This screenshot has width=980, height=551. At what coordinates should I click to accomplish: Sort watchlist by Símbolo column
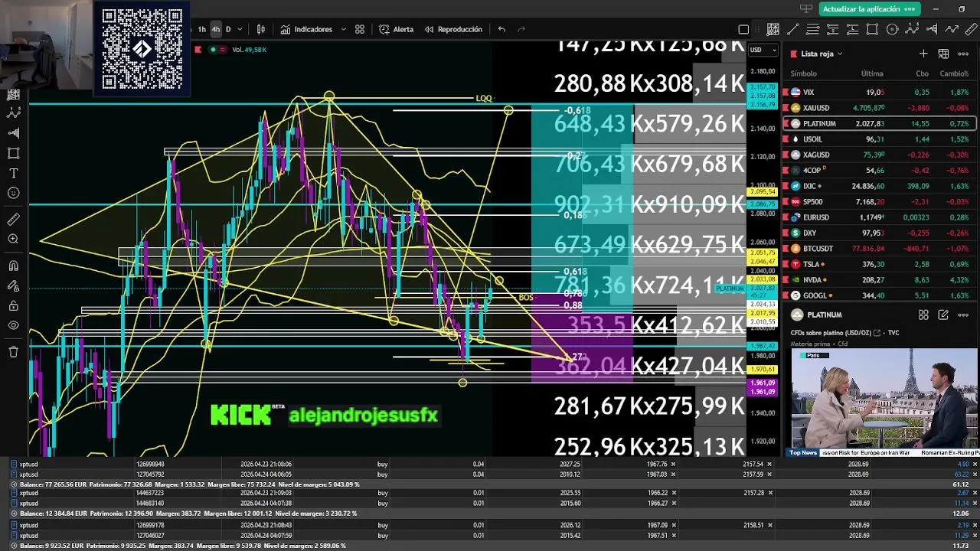(x=803, y=73)
